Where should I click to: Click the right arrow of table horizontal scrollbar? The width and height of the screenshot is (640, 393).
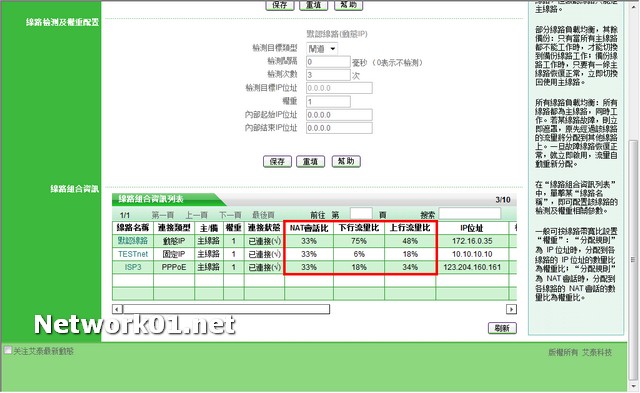pos(511,309)
